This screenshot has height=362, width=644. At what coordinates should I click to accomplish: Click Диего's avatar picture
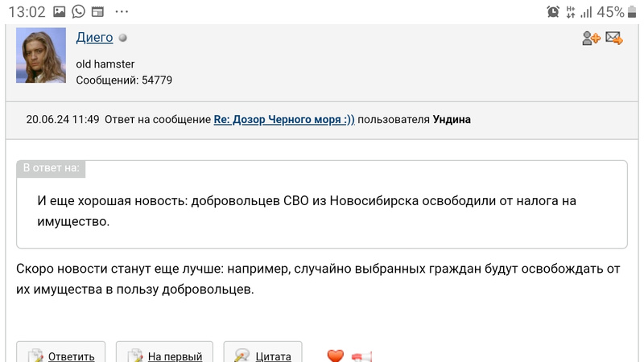point(41,55)
